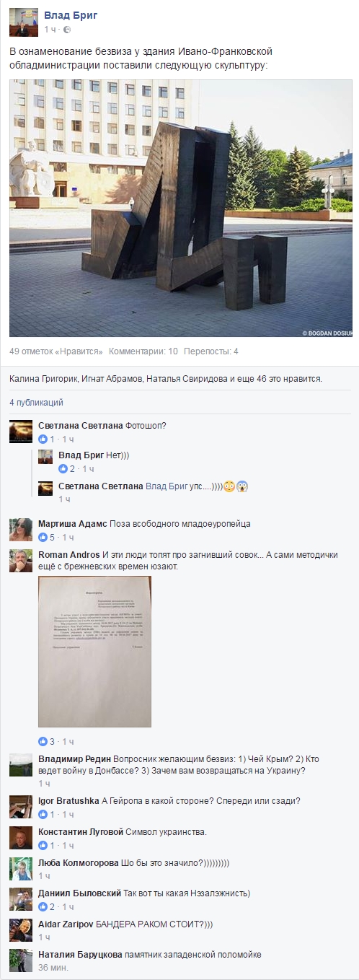Expand the 4 публикаций shares list
This screenshot has width=359, height=980.
[x=36, y=403]
